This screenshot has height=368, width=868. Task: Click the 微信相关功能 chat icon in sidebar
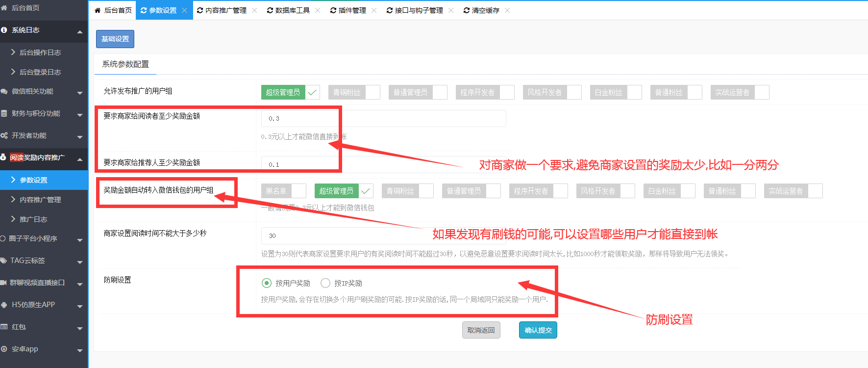[4, 91]
